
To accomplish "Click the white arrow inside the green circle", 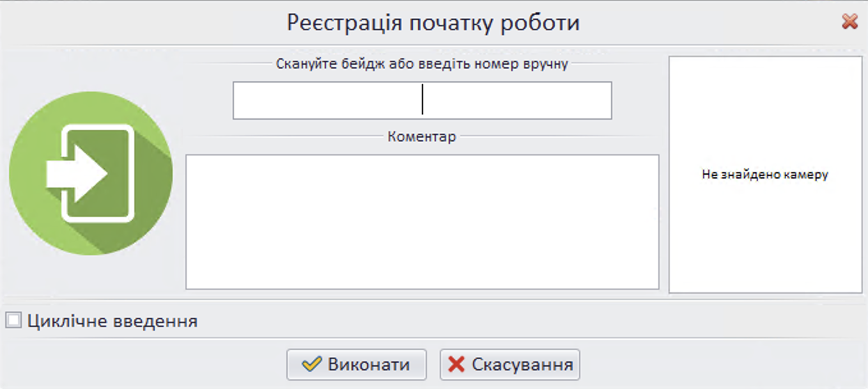I will point(77,173).
